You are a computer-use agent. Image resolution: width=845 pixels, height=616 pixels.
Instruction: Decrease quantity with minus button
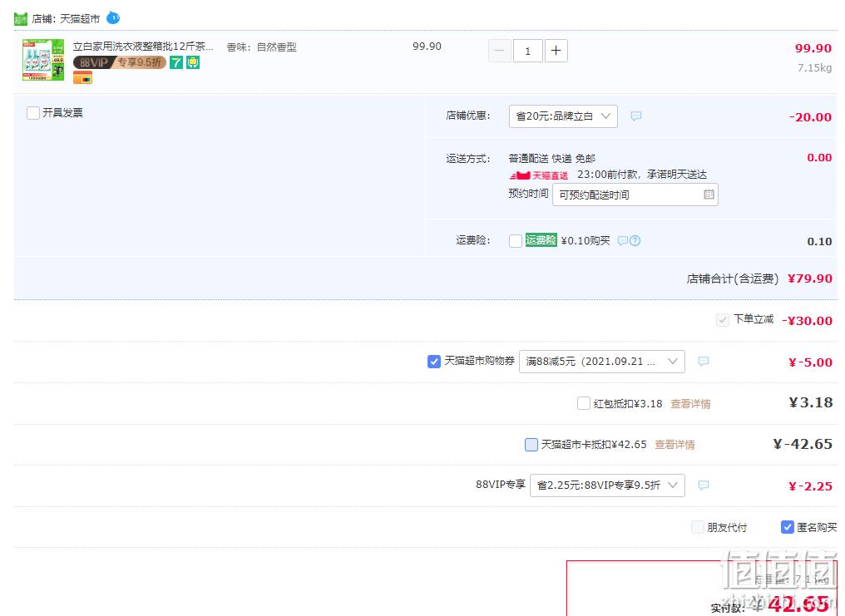(x=500, y=52)
